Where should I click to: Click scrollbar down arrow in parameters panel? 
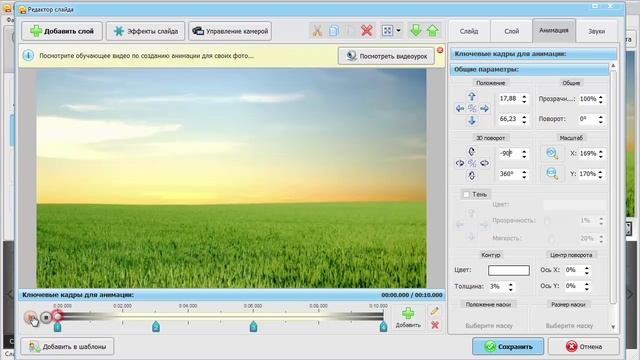613,327
